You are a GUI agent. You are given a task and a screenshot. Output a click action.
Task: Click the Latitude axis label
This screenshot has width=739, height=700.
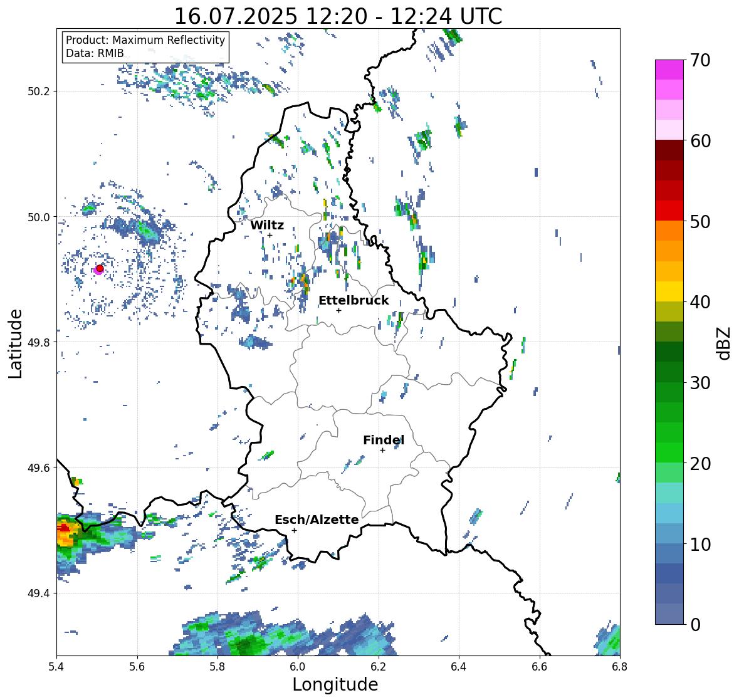[x=16, y=343]
